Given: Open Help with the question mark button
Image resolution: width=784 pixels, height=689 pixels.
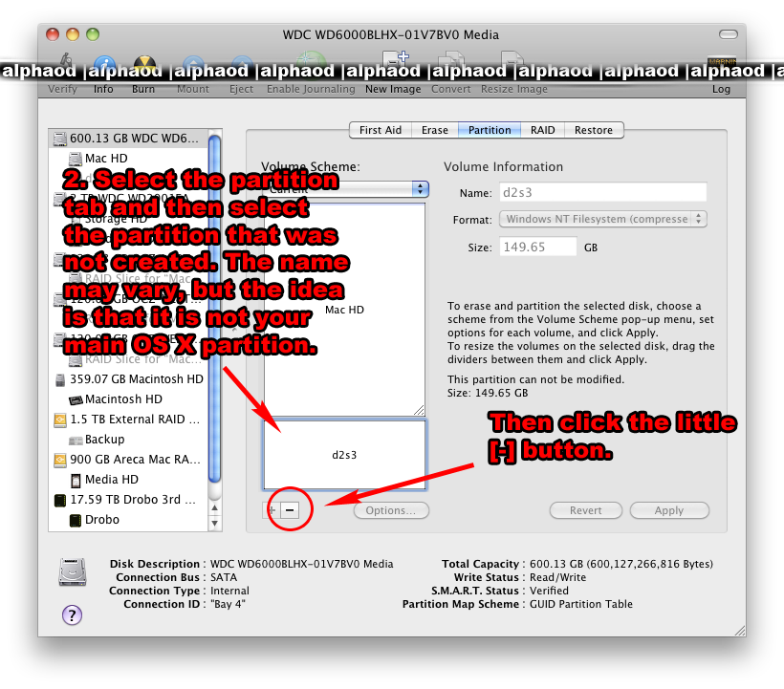Looking at the screenshot, I should tap(72, 615).
